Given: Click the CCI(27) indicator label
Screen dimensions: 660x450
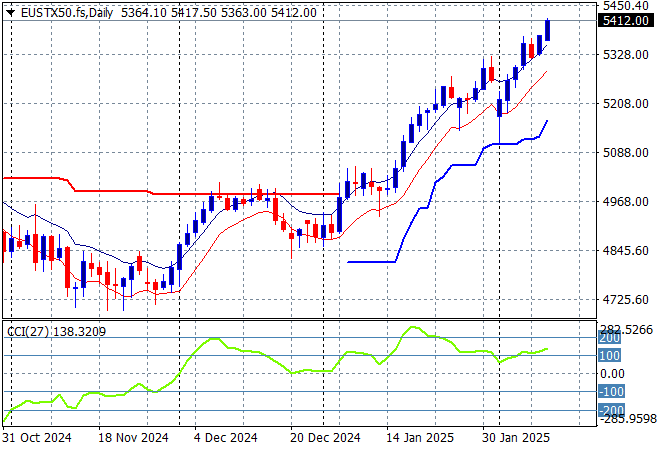Looking at the screenshot, I should coord(27,330).
